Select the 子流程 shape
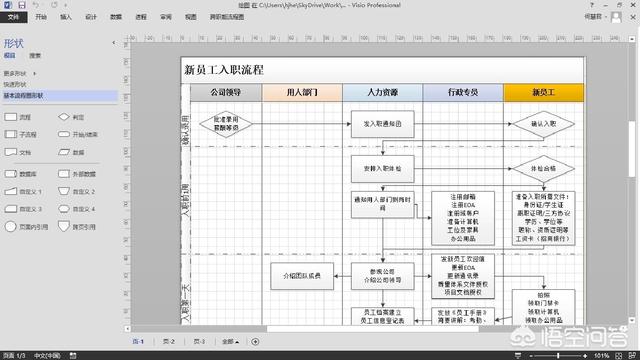The width and height of the screenshot is (640, 360). coord(20,134)
